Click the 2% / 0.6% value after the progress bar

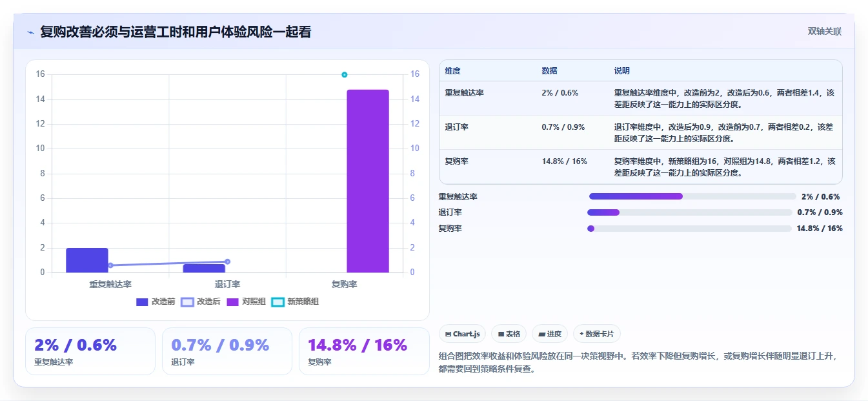pos(821,196)
